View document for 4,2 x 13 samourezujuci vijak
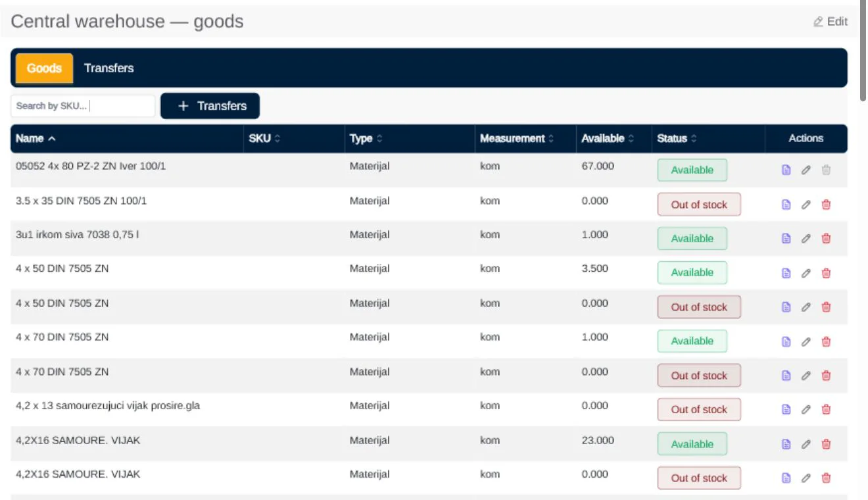 (786, 409)
